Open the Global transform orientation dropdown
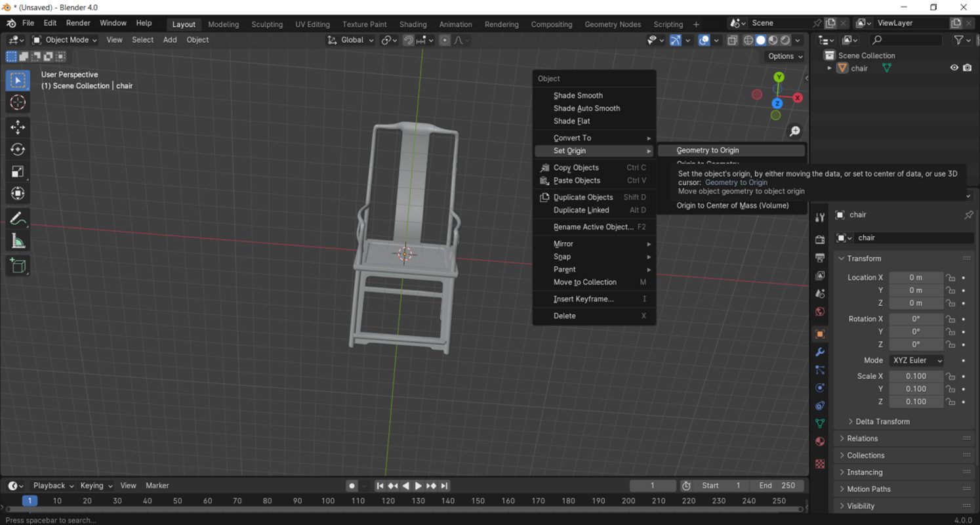 351,40
